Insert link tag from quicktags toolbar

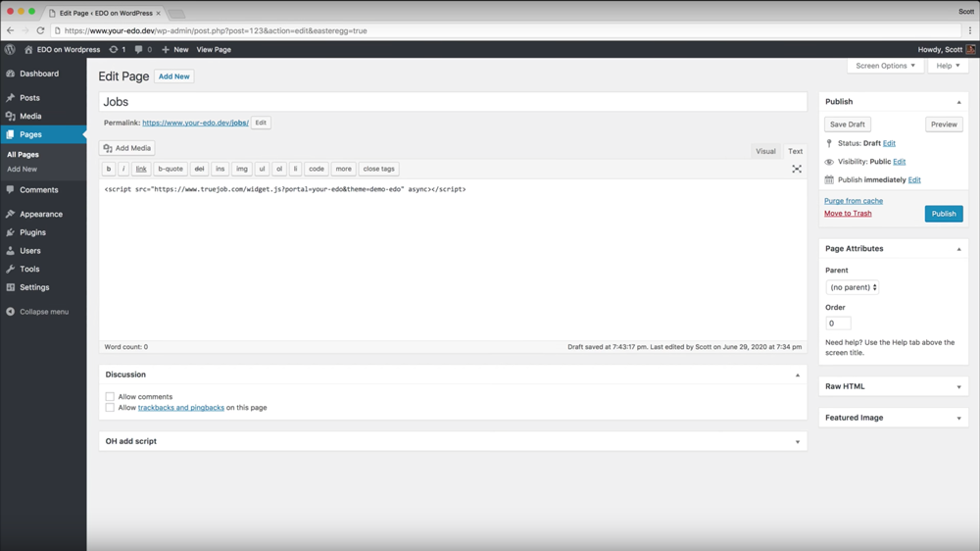(141, 169)
